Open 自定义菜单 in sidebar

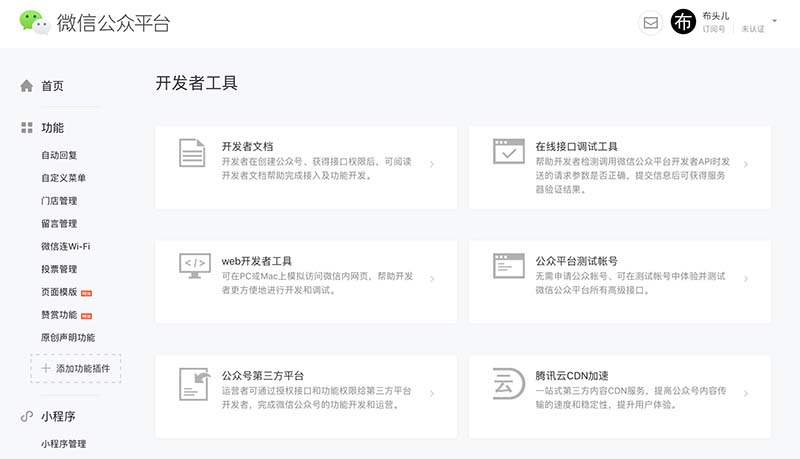(63, 178)
